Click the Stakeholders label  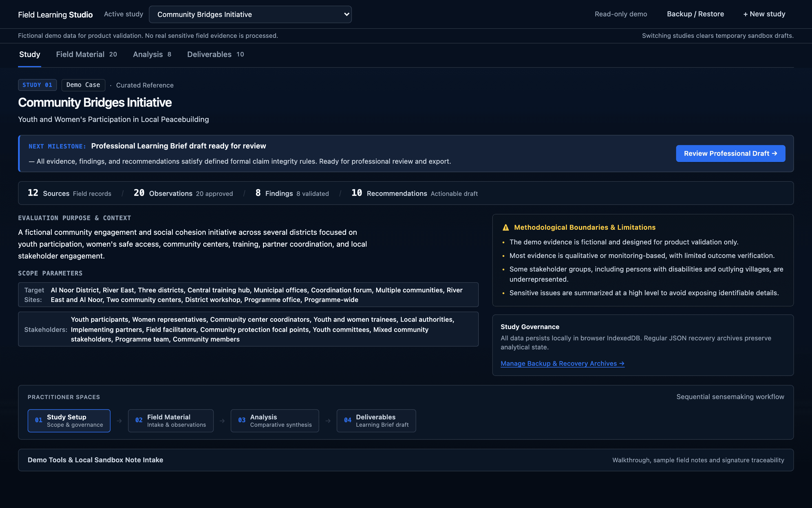pyautogui.click(x=46, y=330)
